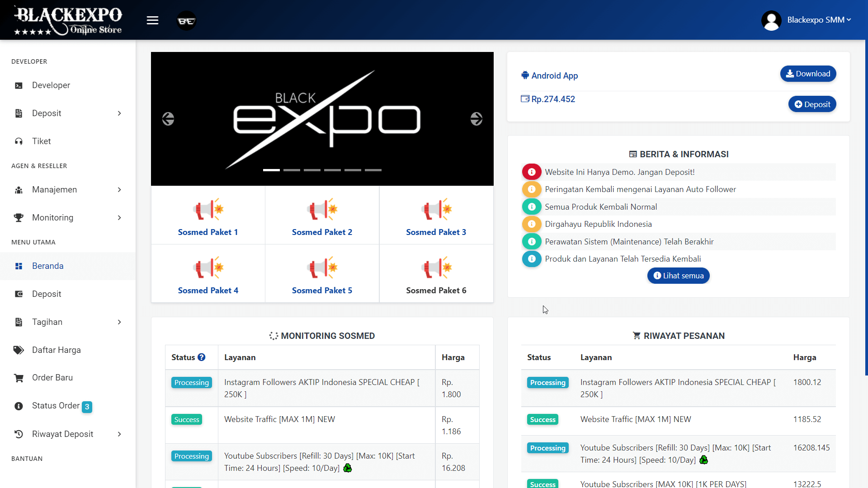
Task: Open Order Baru from sidebar
Action: click(x=52, y=378)
